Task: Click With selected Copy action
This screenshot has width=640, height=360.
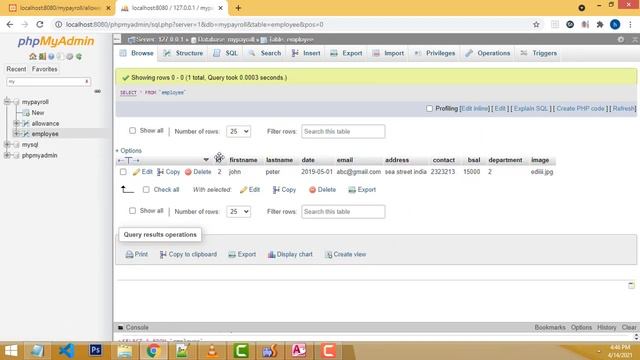Action: point(284,190)
